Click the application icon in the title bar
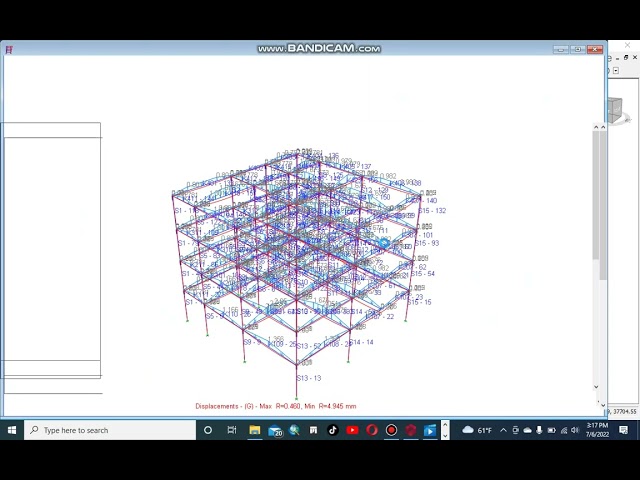Viewport: 640px width, 480px height. point(9,50)
